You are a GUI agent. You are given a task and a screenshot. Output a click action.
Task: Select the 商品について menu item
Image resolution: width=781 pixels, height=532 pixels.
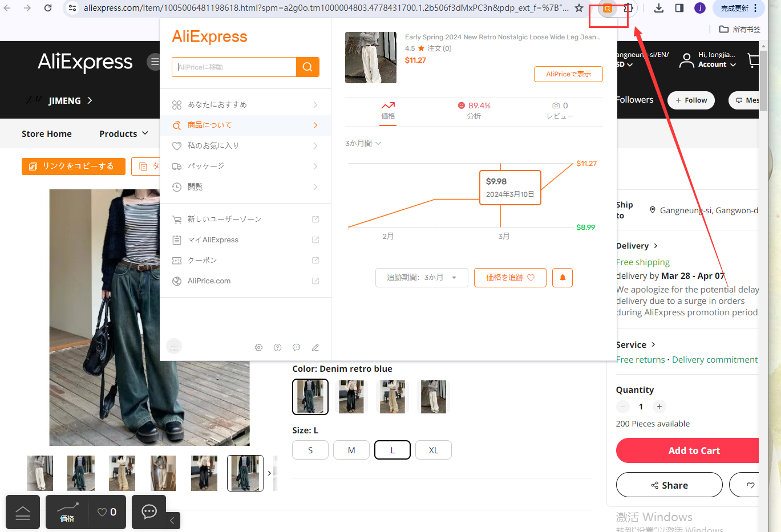click(245, 125)
